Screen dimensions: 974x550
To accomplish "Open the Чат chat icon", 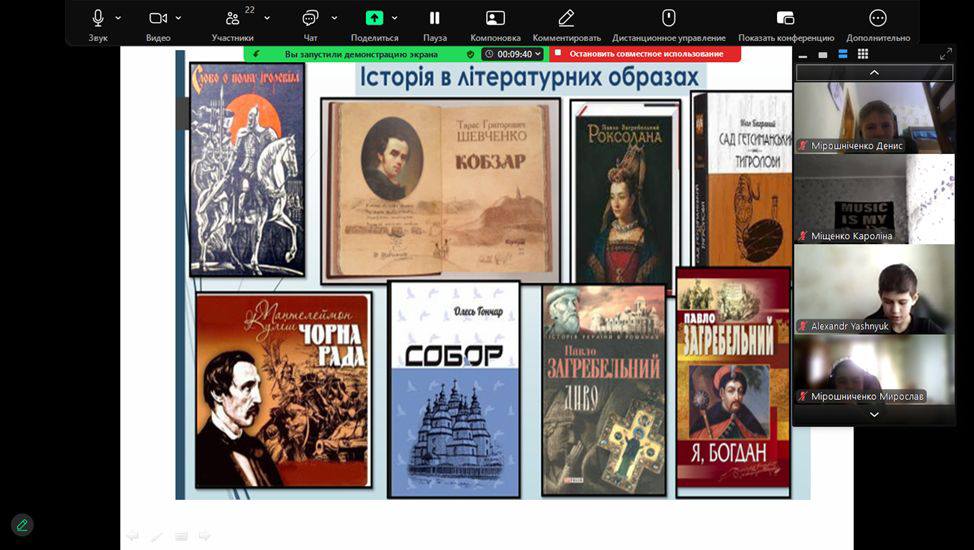I will (310, 18).
